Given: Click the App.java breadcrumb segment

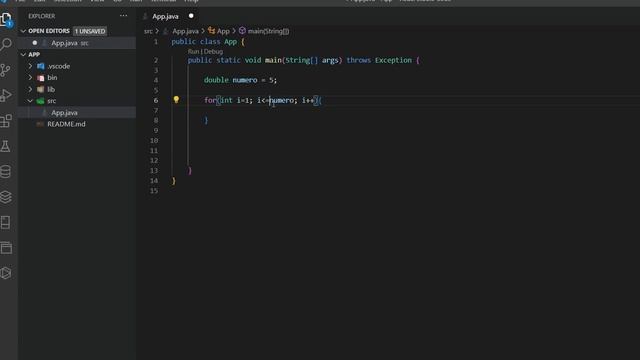Looking at the screenshot, I should (185, 31).
